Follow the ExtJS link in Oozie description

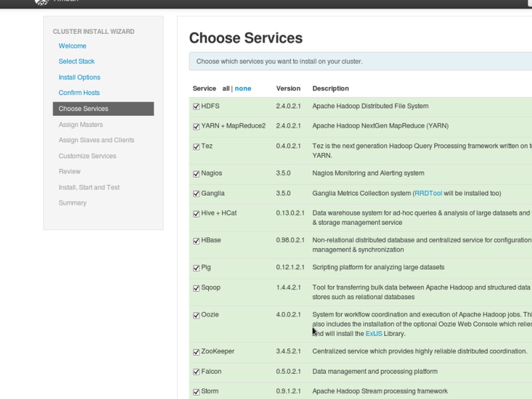pos(374,333)
